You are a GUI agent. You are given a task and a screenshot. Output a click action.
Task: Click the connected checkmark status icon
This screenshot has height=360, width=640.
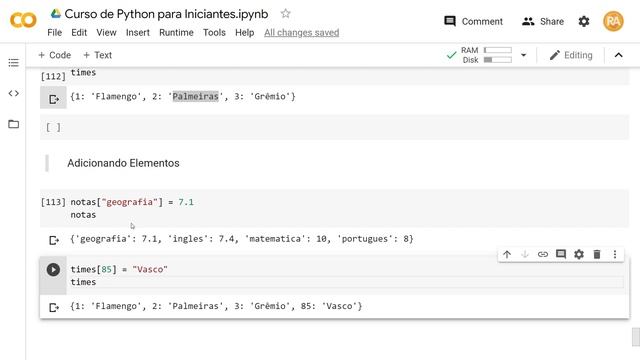pos(451,55)
